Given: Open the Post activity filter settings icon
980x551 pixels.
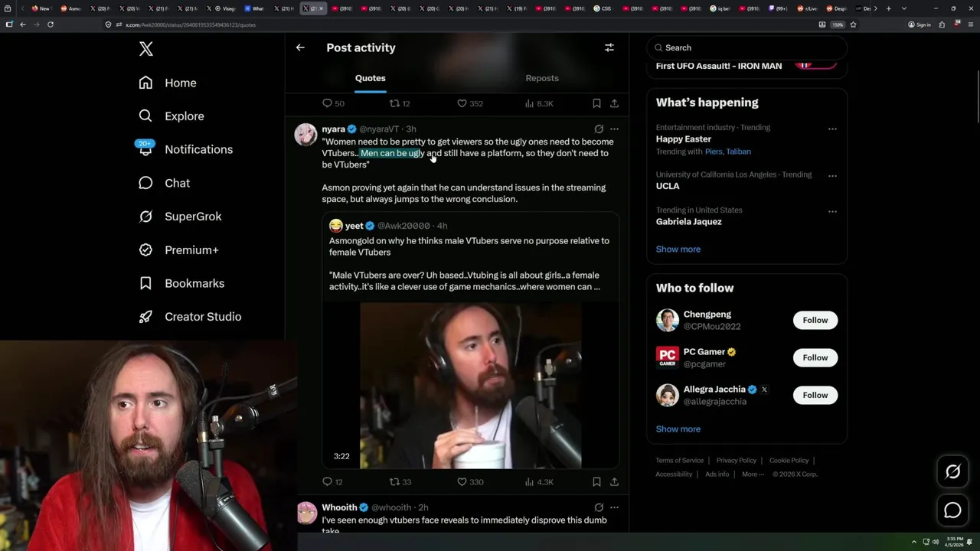Looking at the screenshot, I should [x=609, y=47].
